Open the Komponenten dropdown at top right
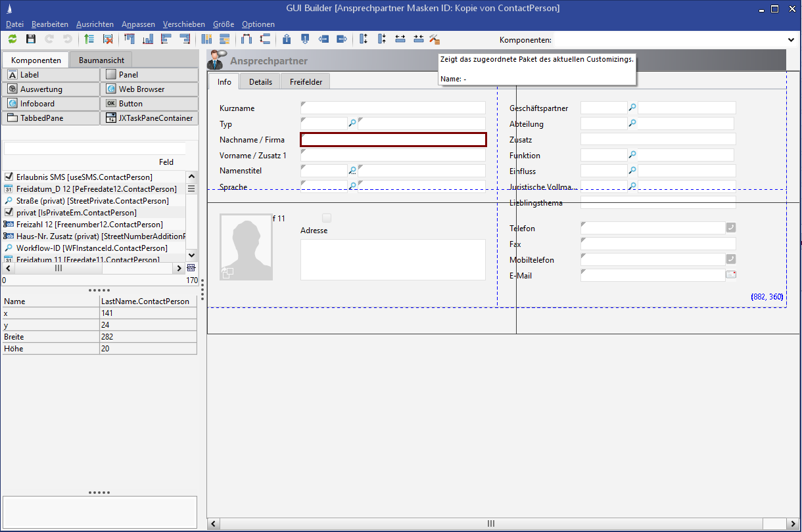This screenshot has width=802, height=532. pyautogui.click(x=791, y=39)
